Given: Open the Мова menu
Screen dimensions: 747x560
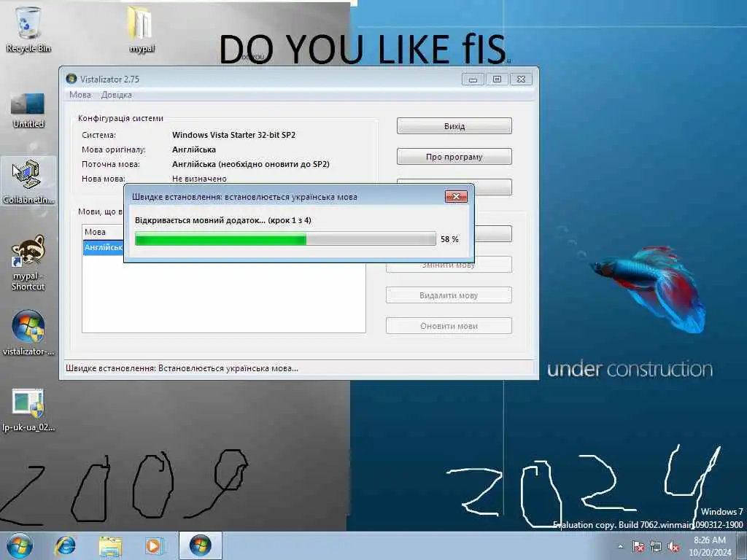Looking at the screenshot, I should click(x=80, y=95).
